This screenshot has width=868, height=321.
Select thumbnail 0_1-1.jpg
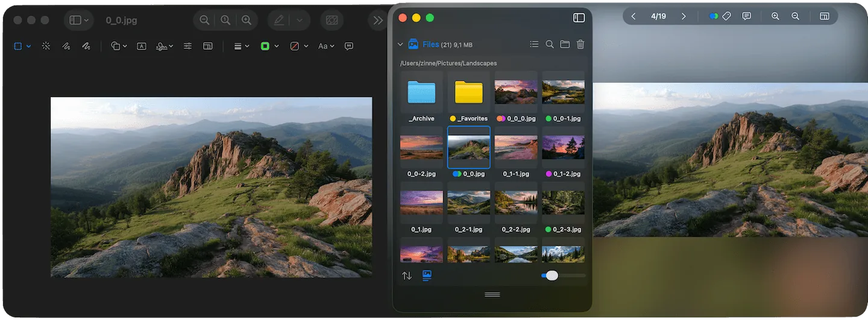click(516, 147)
